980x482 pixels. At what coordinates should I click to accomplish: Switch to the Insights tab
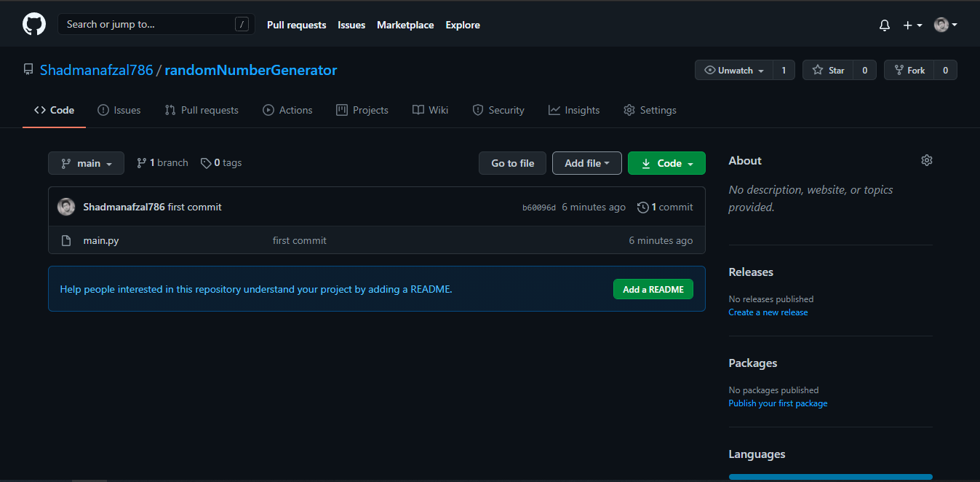pos(574,110)
